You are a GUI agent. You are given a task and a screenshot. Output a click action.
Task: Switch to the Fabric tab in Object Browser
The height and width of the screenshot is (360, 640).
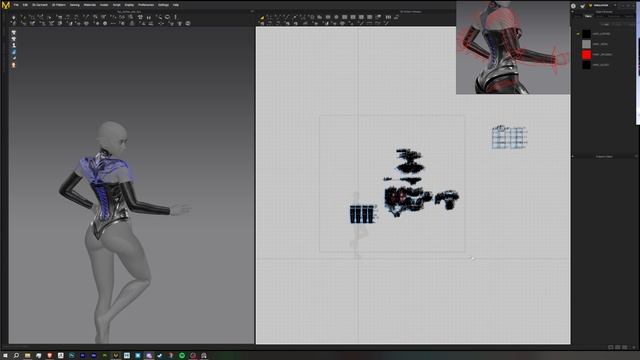pos(588,16)
